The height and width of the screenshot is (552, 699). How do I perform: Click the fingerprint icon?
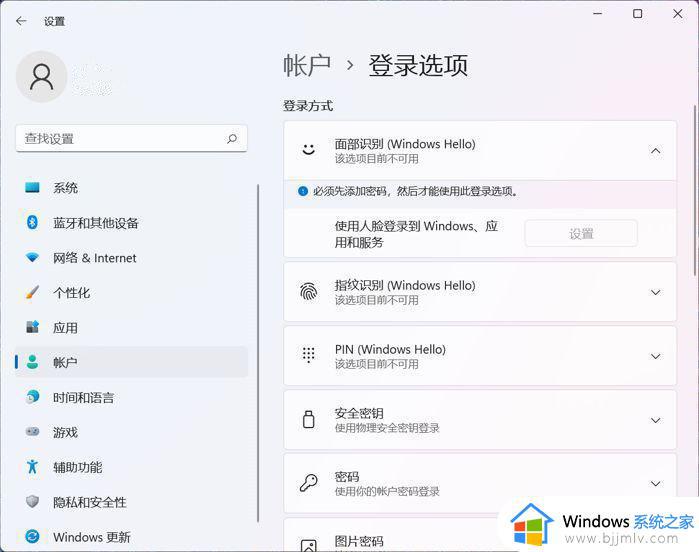(x=308, y=292)
